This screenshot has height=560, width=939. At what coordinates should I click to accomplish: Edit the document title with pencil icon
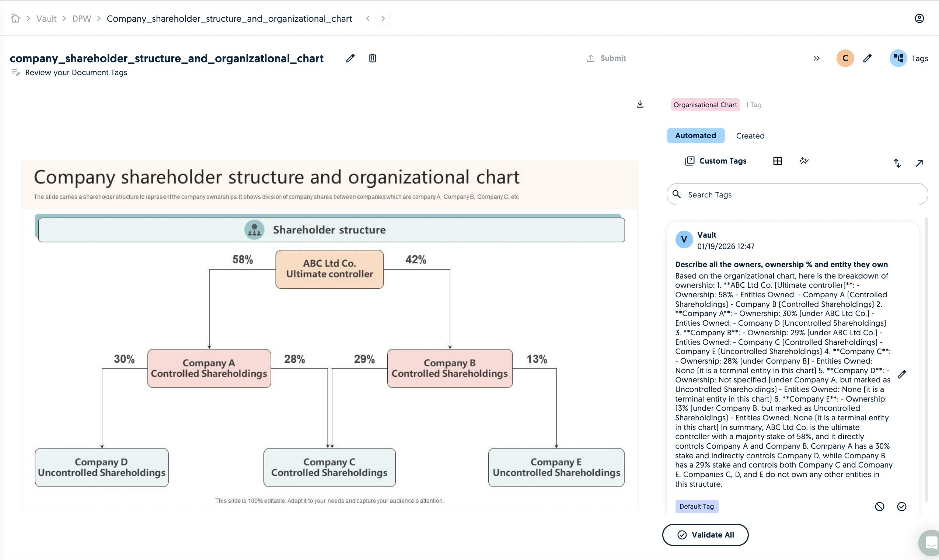[x=350, y=58]
